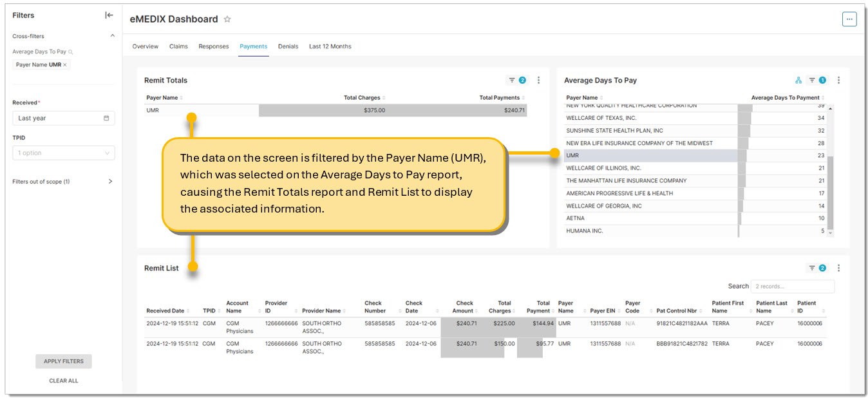868x398 pixels.
Task: Open the Received date range selector
Action: point(64,118)
